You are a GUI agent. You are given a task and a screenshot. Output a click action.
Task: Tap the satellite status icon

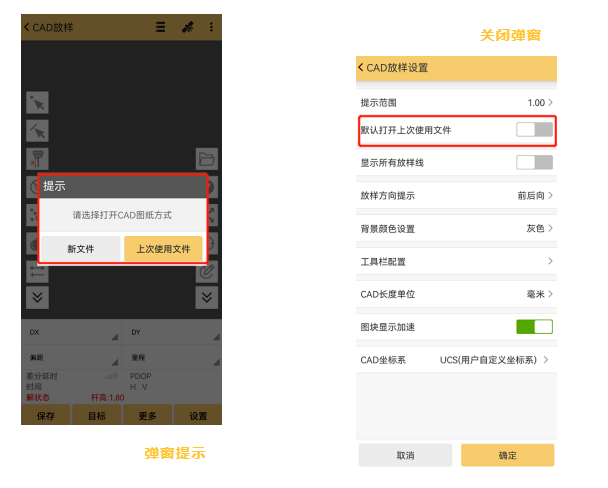coord(186,27)
